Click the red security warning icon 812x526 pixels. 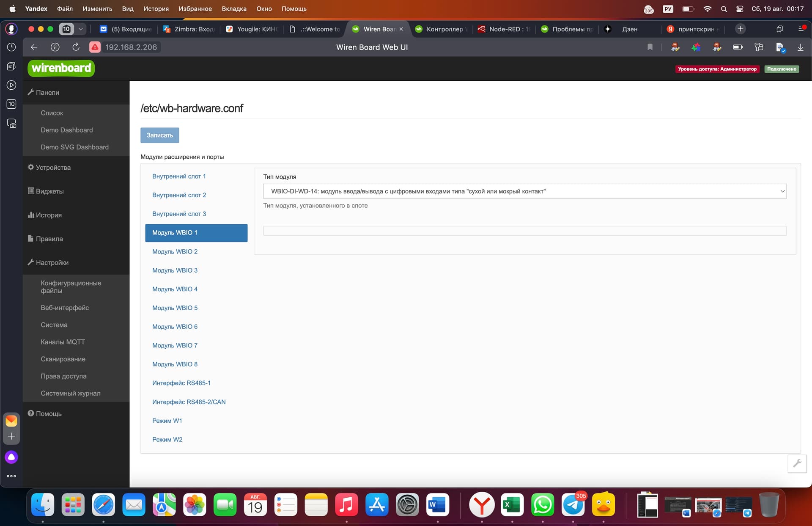coord(95,47)
